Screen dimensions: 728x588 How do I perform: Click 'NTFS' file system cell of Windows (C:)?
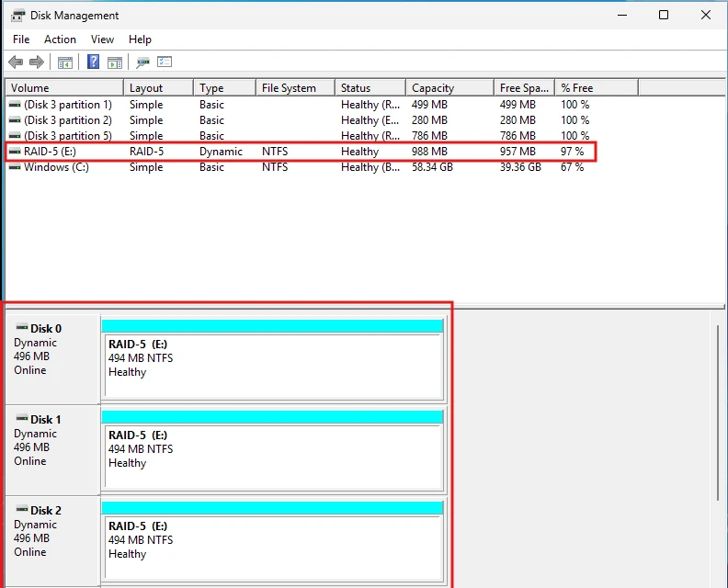275,167
